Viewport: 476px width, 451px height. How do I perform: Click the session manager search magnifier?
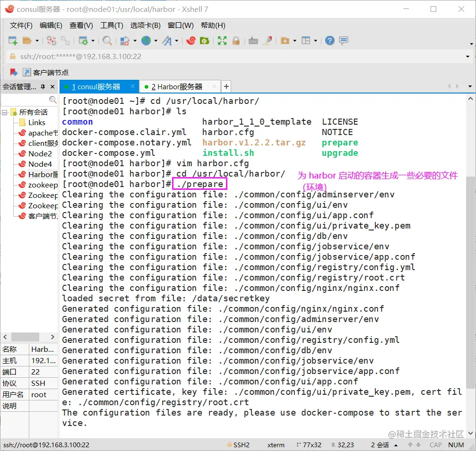coord(53,100)
